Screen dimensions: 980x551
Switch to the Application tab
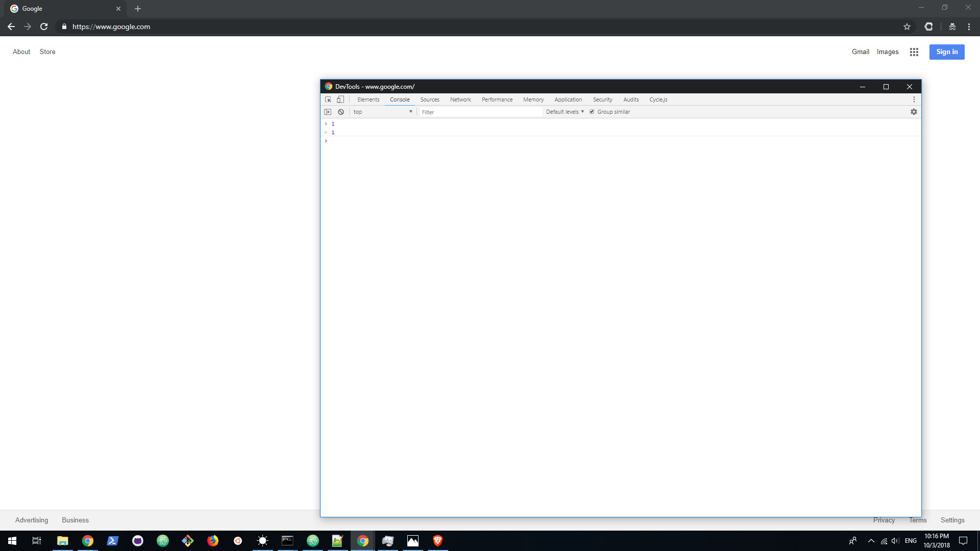click(568, 99)
